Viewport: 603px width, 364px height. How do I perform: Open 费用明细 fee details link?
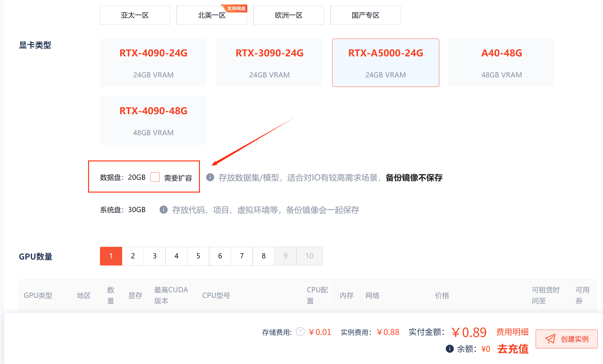(x=512, y=332)
